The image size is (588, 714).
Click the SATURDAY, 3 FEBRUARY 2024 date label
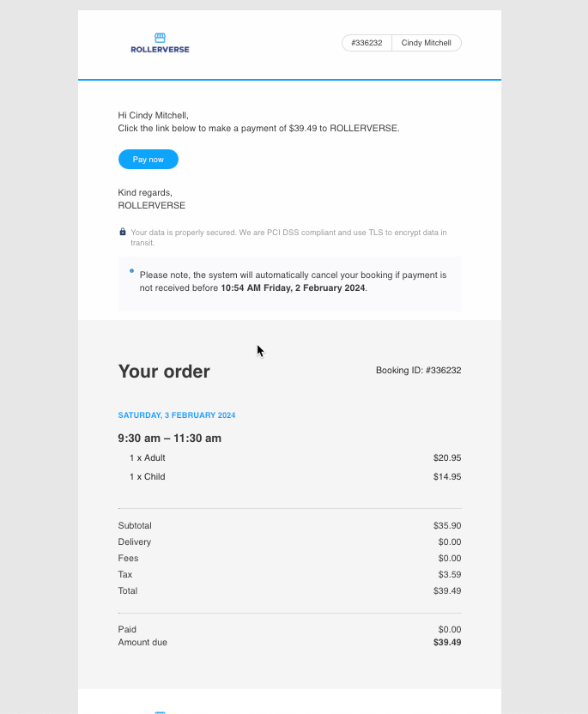pos(177,414)
